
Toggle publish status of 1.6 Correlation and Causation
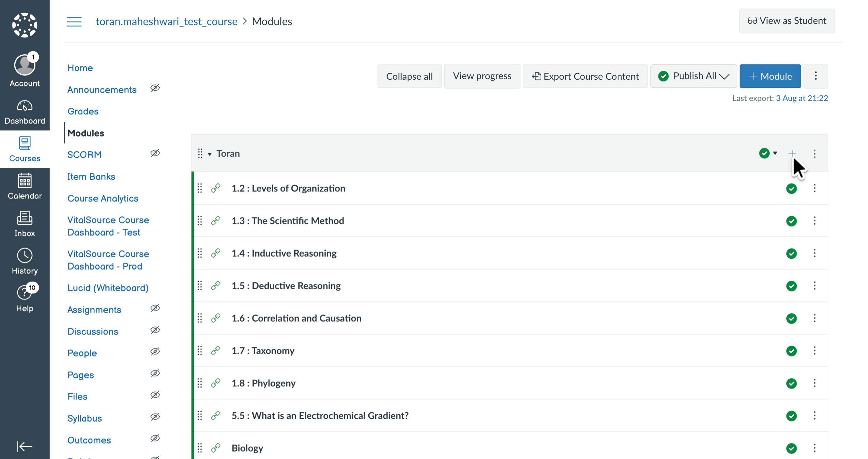(792, 318)
